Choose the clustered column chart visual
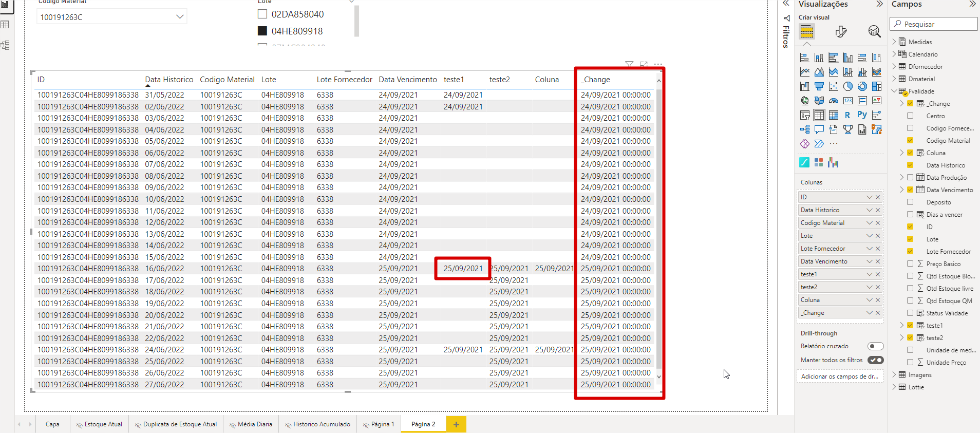The image size is (980, 433). (x=848, y=58)
